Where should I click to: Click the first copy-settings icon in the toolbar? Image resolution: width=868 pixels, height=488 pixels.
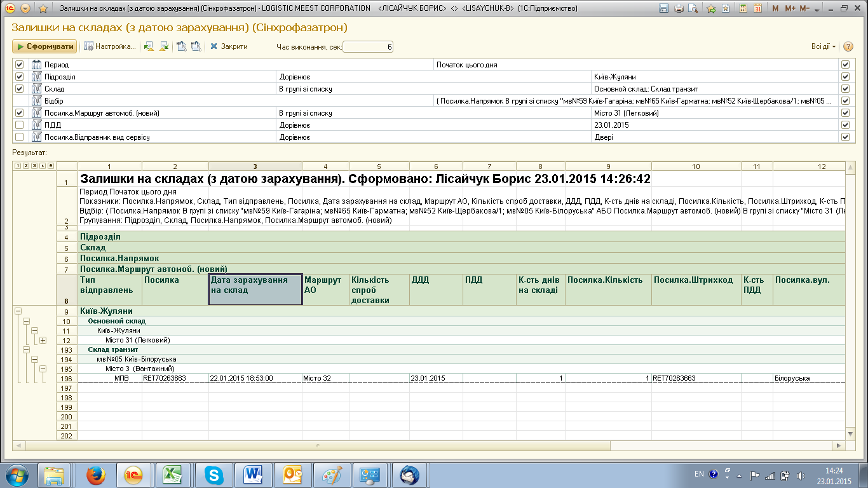click(x=182, y=46)
